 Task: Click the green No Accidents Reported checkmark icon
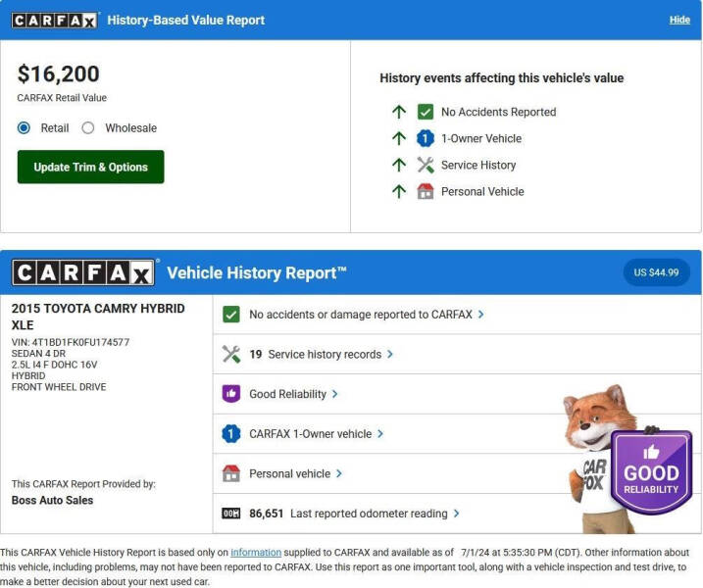[426, 112]
